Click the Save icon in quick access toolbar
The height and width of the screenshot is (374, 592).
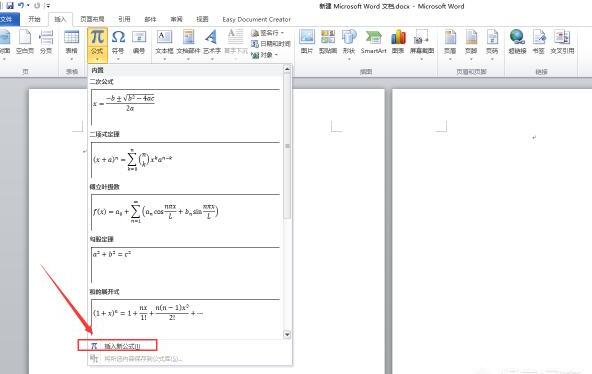click(10, 5)
